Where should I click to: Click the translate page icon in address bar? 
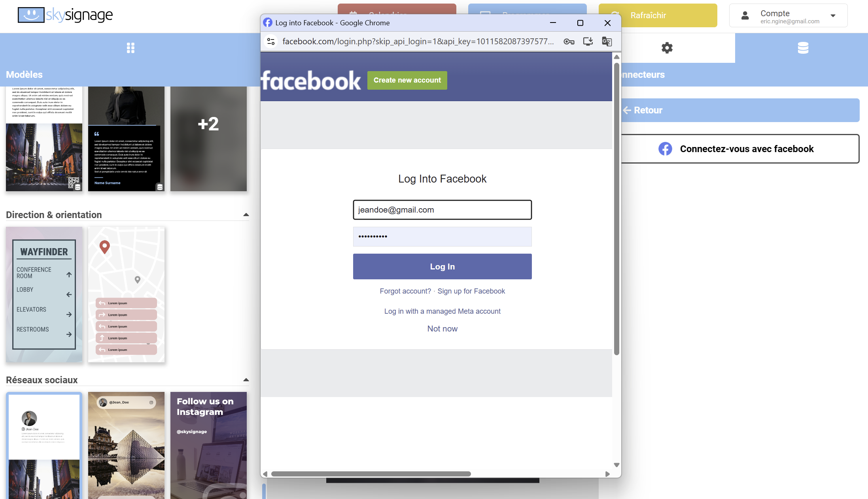pyautogui.click(x=607, y=41)
